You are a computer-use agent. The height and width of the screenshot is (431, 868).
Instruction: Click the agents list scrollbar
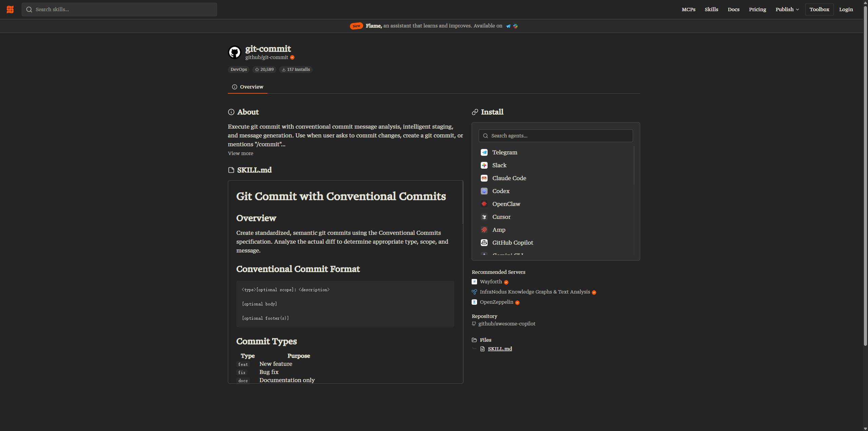pyautogui.click(x=634, y=166)
